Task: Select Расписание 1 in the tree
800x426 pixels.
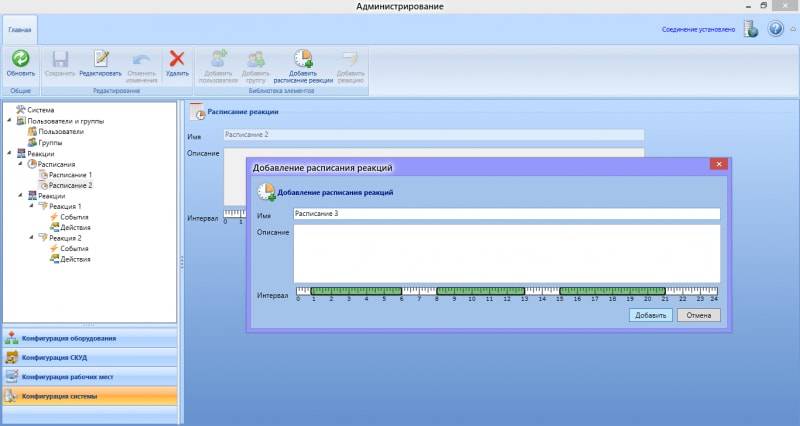Action: pyautogui.click(x=70, y=175)
